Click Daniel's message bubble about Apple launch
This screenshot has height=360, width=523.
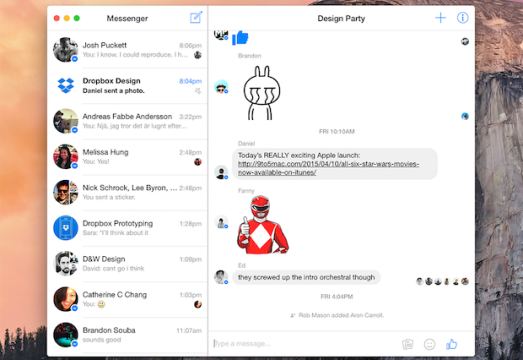335,164
